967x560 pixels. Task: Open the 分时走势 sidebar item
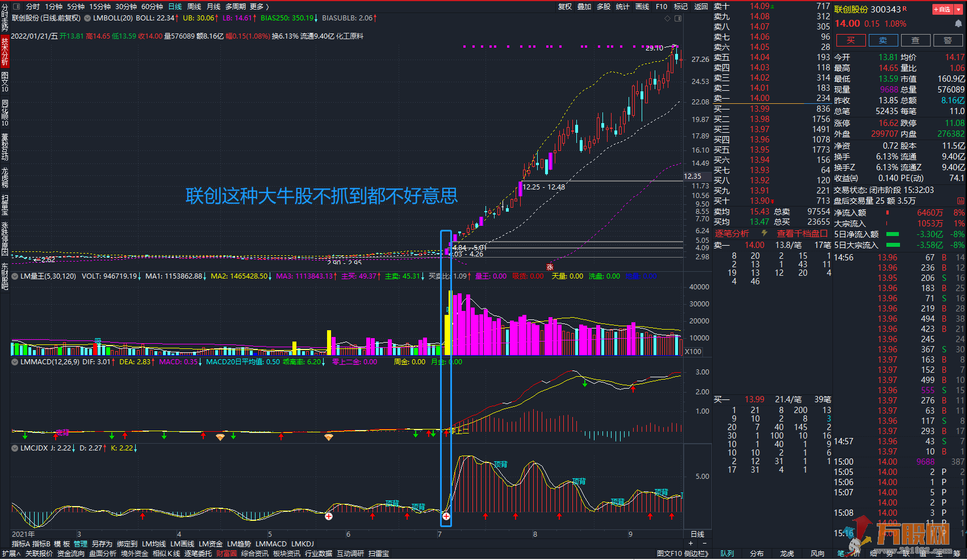[x=5, y=17]
